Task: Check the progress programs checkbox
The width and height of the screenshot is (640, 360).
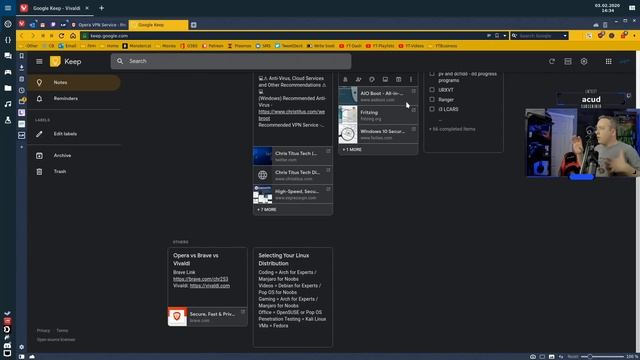Action: coord(432,74)
